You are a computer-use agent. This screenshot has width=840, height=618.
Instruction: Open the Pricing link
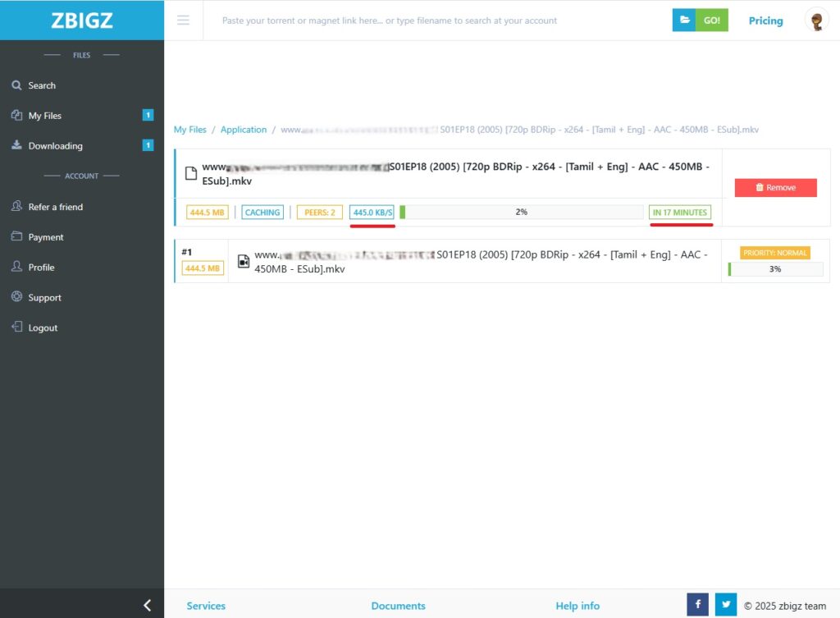765,21
